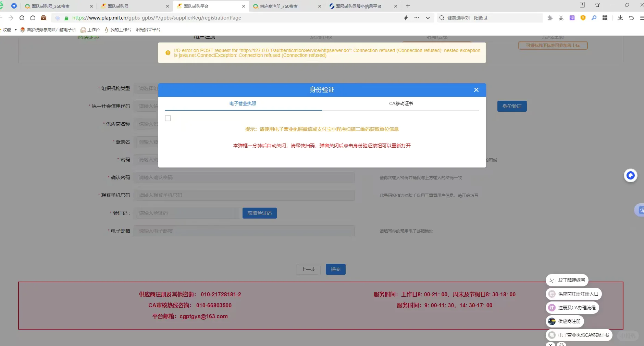Click the blue magnifier extension icon
This screenshot has height=346, width=644.
pyautogui.click(x=594, y=18)
